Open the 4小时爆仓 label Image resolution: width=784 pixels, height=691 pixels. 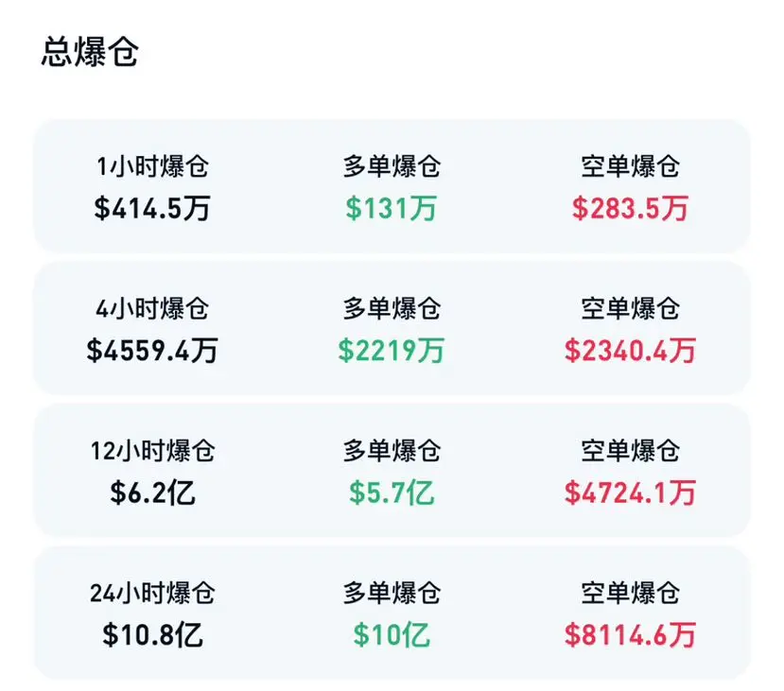[x=152, y=308]
